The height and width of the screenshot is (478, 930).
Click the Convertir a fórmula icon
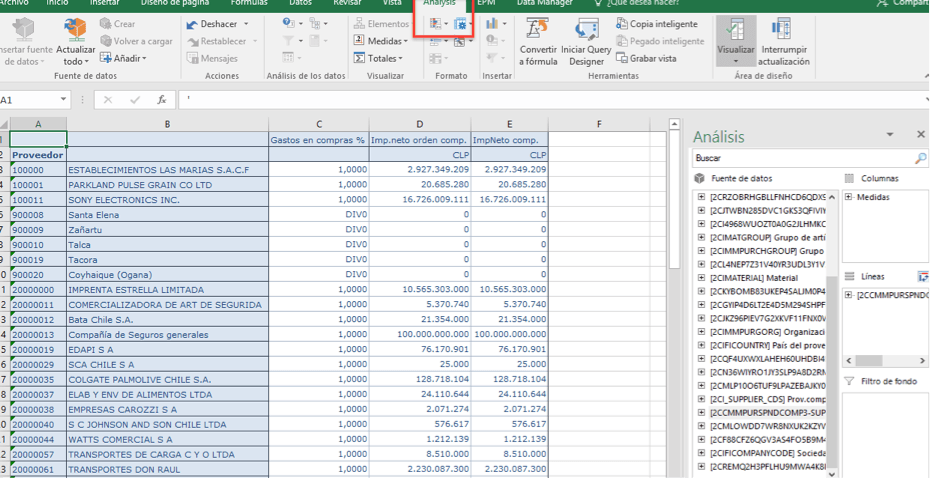tap(538, 30)
